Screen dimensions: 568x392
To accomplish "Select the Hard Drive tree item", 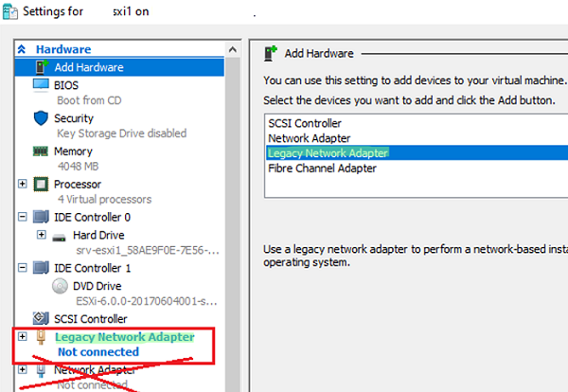I will tap(98, 236).
